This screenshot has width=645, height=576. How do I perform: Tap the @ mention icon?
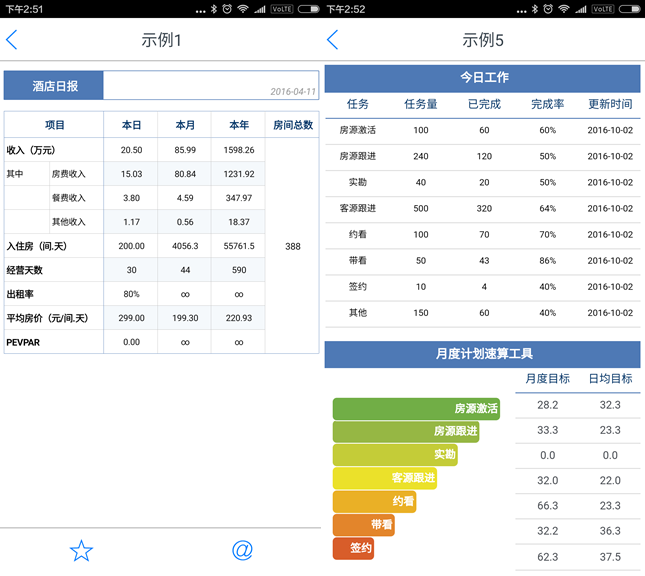(x=242, y=550)
